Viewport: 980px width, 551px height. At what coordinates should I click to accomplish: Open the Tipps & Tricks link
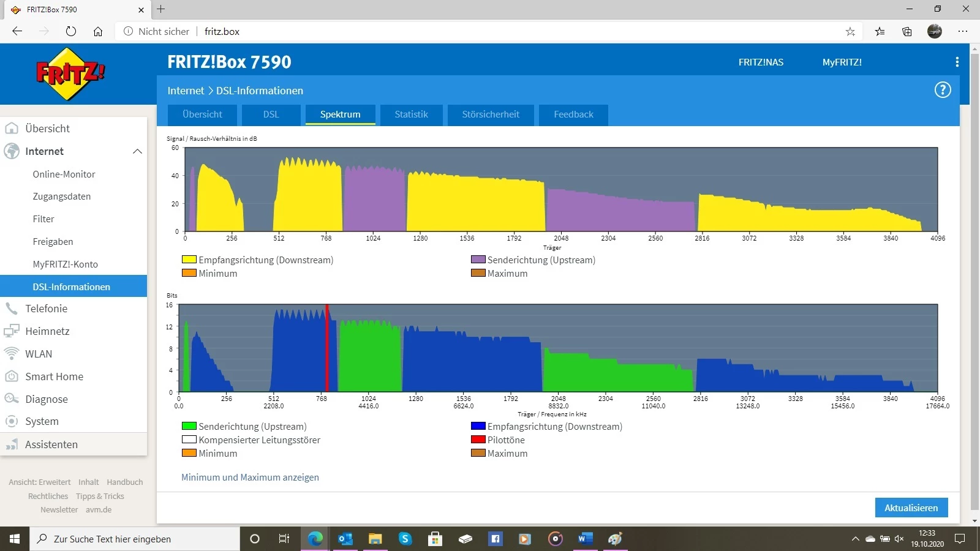(x=100, y=497)
